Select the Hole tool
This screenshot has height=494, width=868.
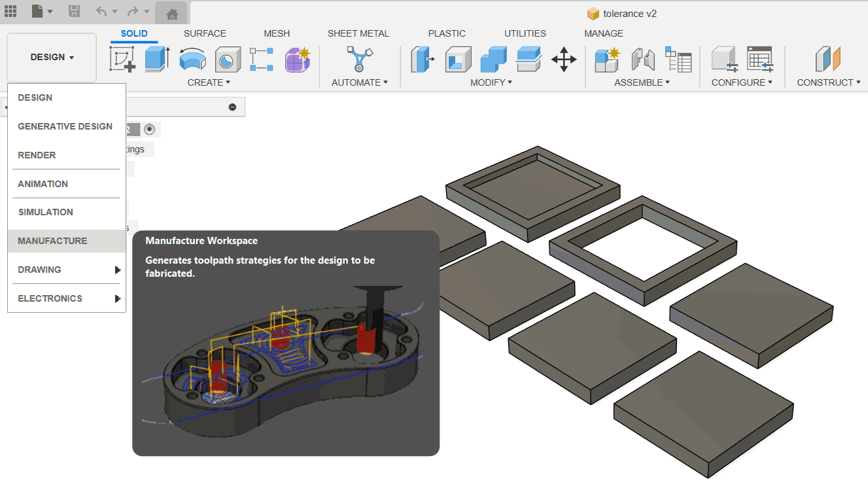(228, 60)
